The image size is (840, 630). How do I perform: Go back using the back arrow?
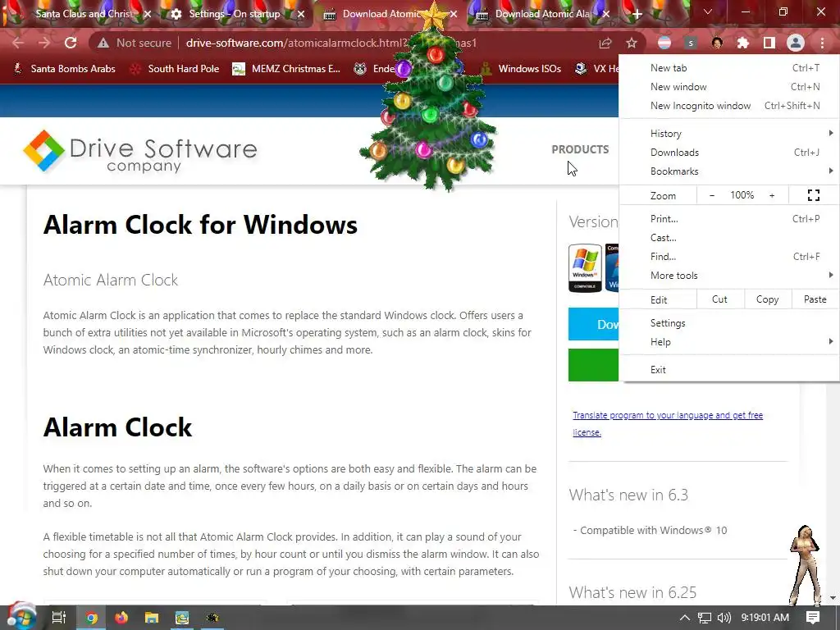pos(18,43)
